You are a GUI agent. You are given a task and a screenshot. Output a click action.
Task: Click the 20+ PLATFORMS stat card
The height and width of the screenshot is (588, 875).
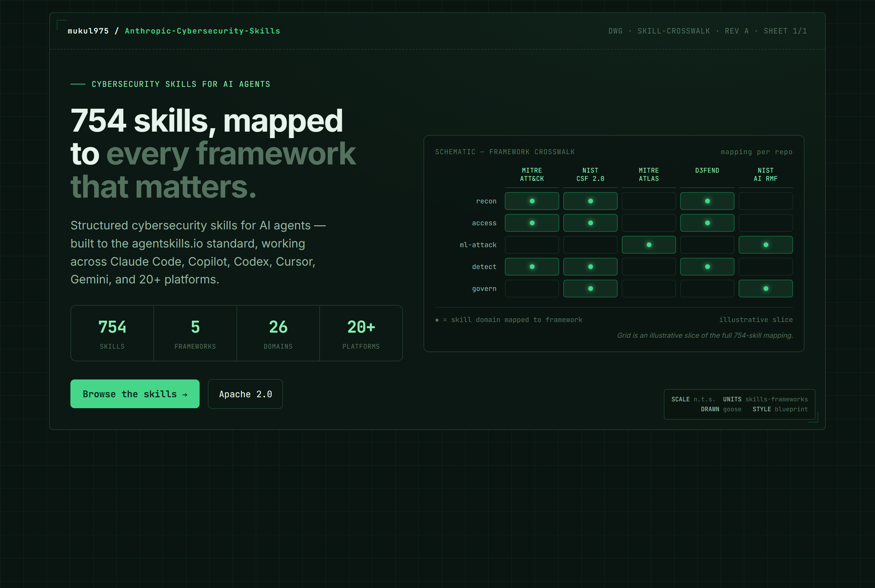coord(361,333)
